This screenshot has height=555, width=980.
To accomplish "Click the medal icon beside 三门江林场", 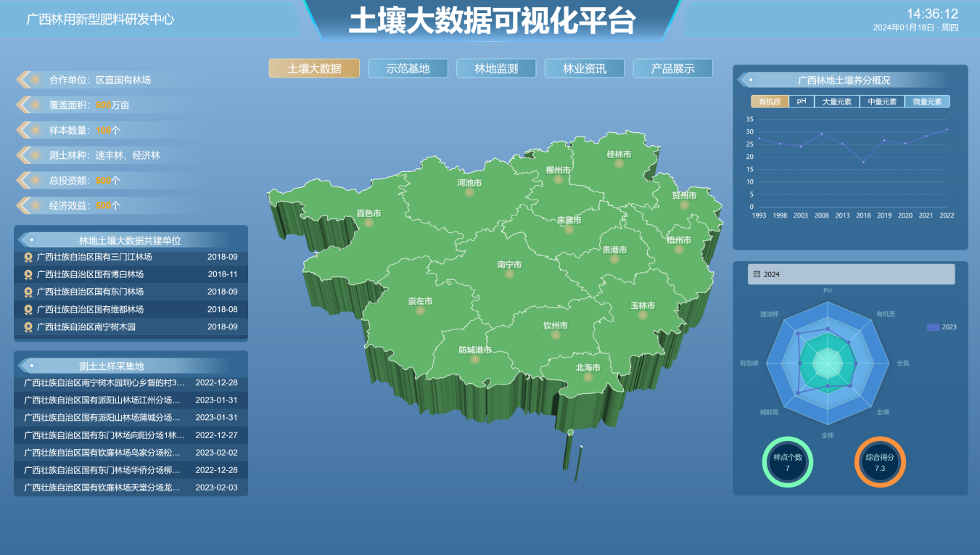I will (x=28, y=257).
